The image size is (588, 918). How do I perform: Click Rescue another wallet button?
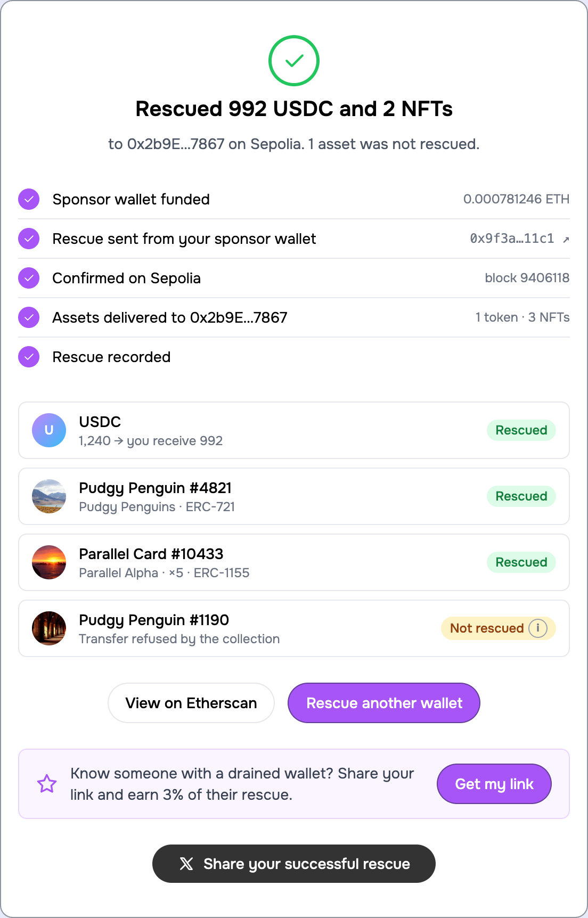click(x=384, y=703)
